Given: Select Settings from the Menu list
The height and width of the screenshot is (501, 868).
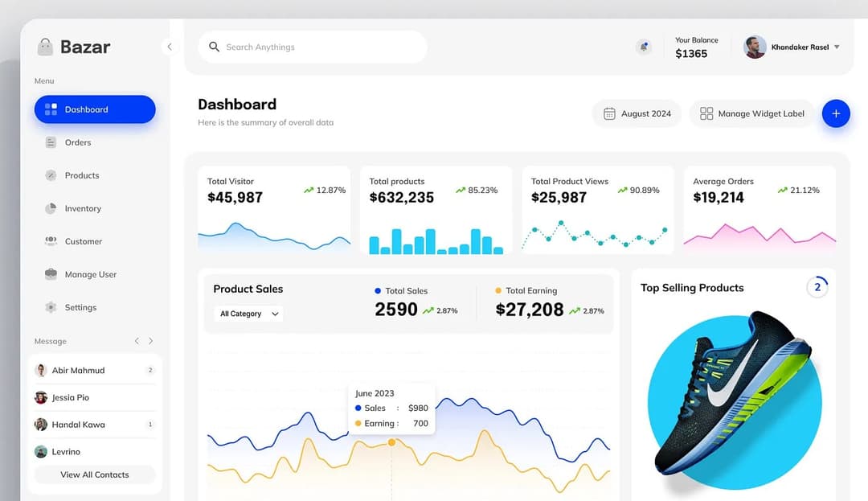Looking at the screenshot, I should pyautogui.click(x=80, y=307).
